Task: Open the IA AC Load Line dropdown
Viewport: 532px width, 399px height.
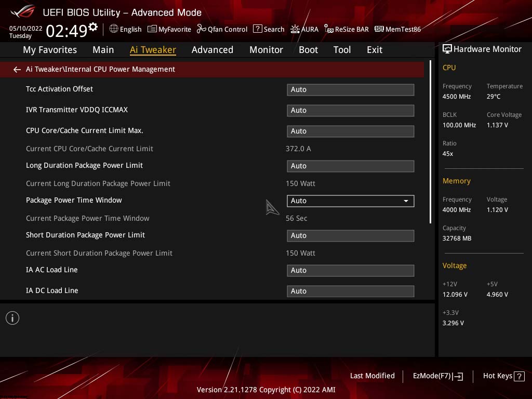Action: (351, 270)
